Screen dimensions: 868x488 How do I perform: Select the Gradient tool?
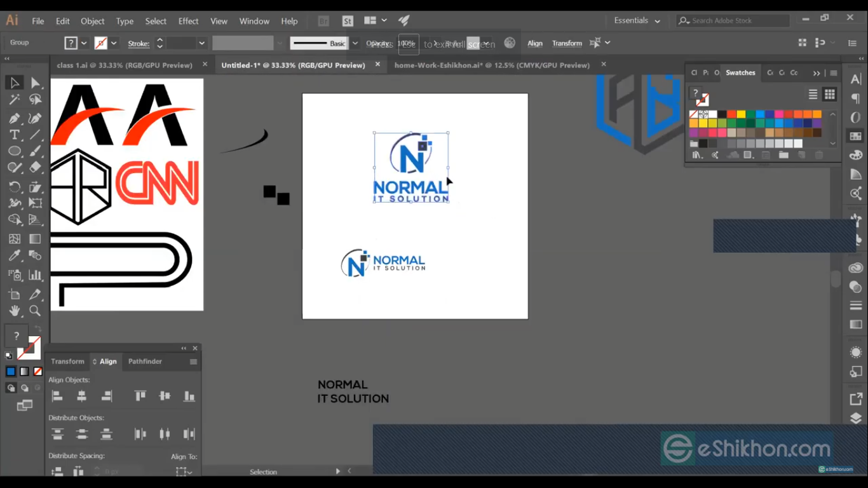click(35, 238)
